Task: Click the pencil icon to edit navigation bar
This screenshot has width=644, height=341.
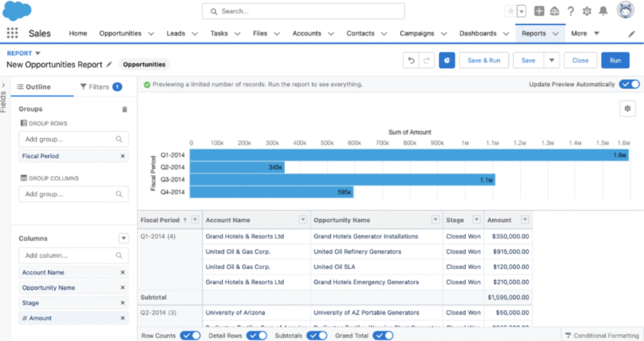Action: 631,34
